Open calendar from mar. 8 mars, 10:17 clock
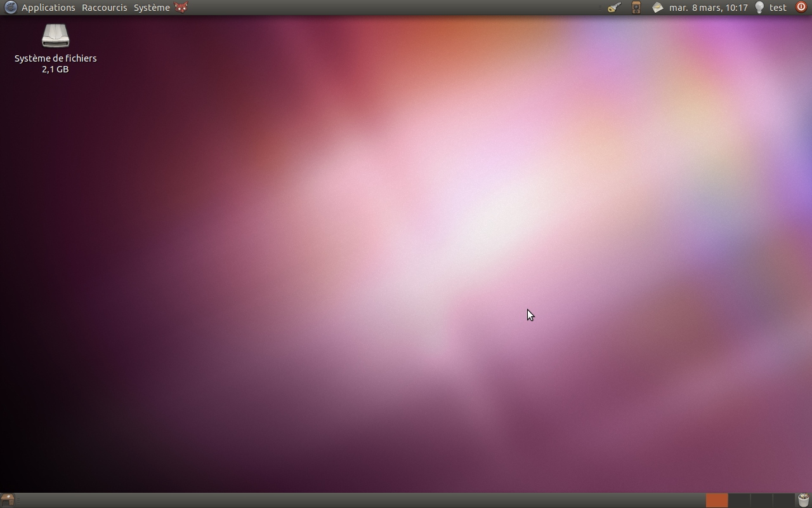Screen dimensions: 812x508 click(709, 8)
